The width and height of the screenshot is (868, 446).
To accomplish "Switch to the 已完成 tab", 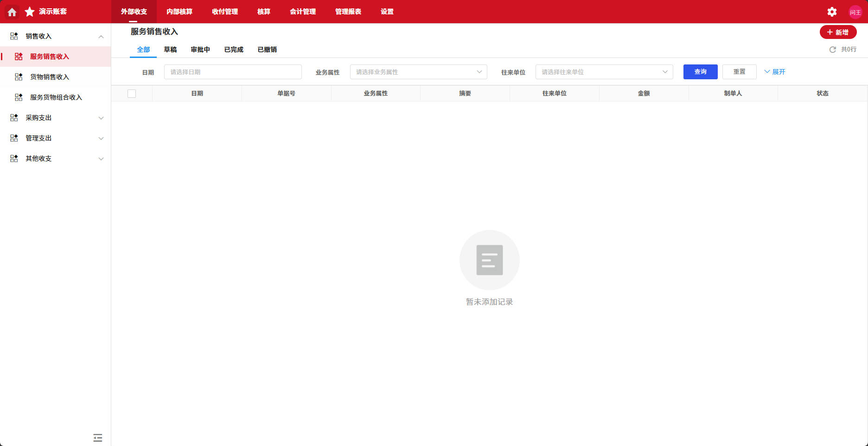I will coord(234,50).
